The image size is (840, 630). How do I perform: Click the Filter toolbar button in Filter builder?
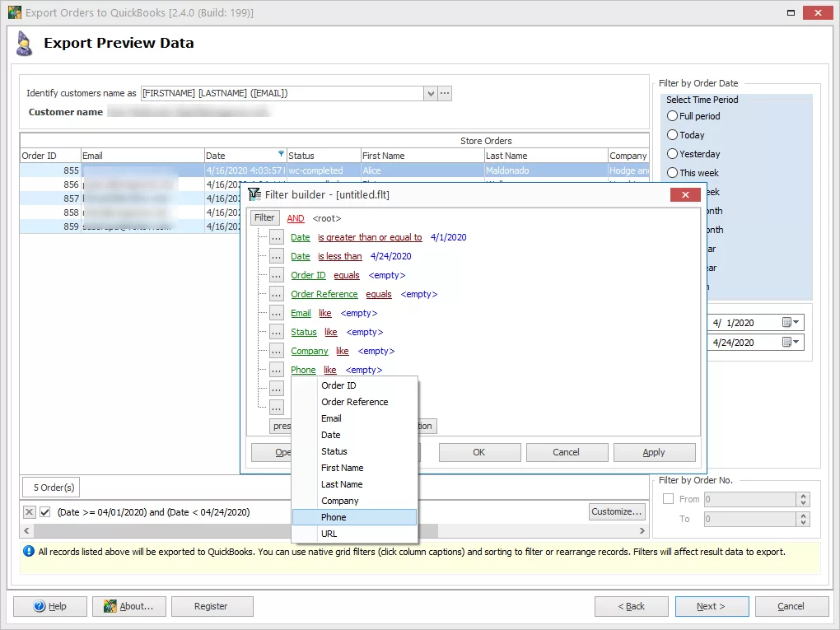click(x=264, y=217)
